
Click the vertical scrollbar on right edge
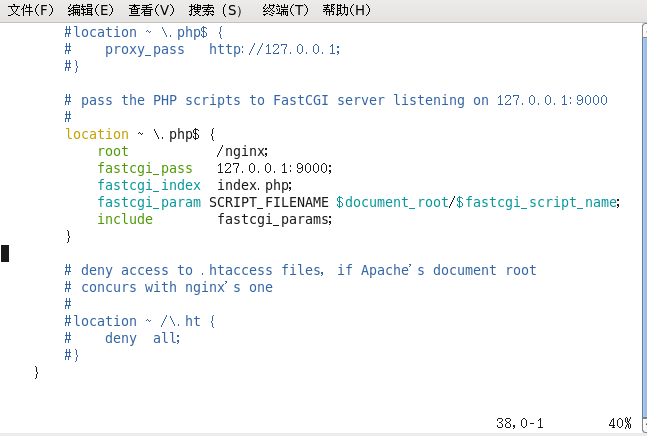[x=644, y=227]
